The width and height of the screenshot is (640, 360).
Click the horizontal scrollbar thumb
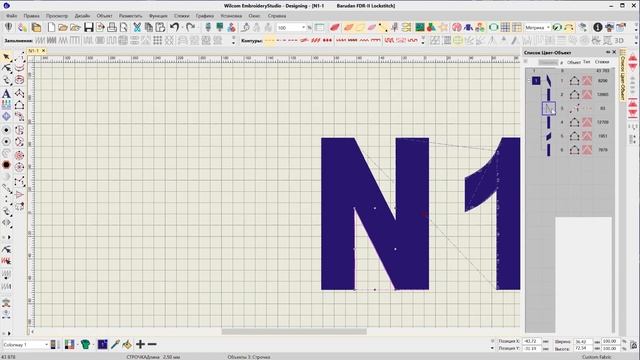(x=294, y=331)
